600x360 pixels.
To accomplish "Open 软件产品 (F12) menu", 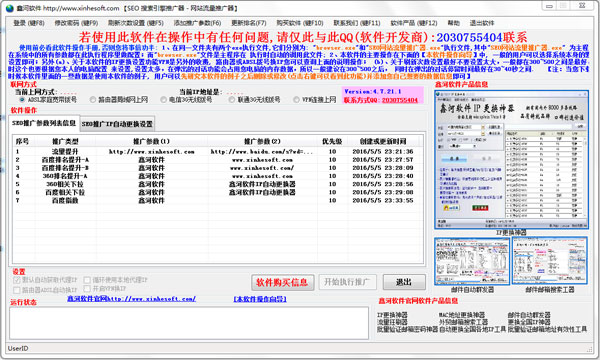I will pyautogui.click(x=414, y=23).
